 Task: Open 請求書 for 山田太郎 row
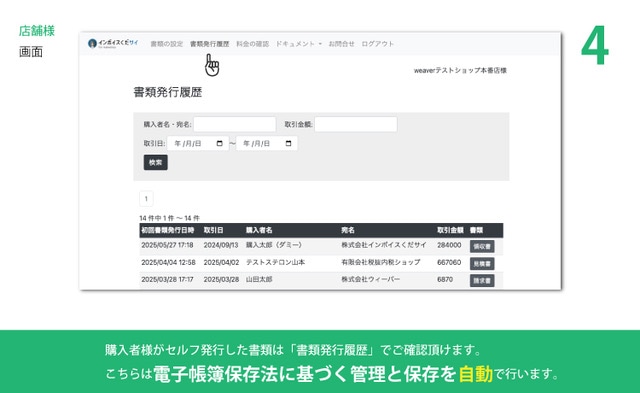tap(482, 280)
